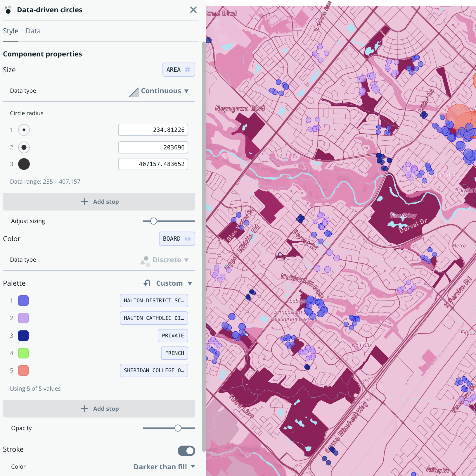
Task: Click the continuous ramp icon beside Data type
Action: tap(134, 91)
